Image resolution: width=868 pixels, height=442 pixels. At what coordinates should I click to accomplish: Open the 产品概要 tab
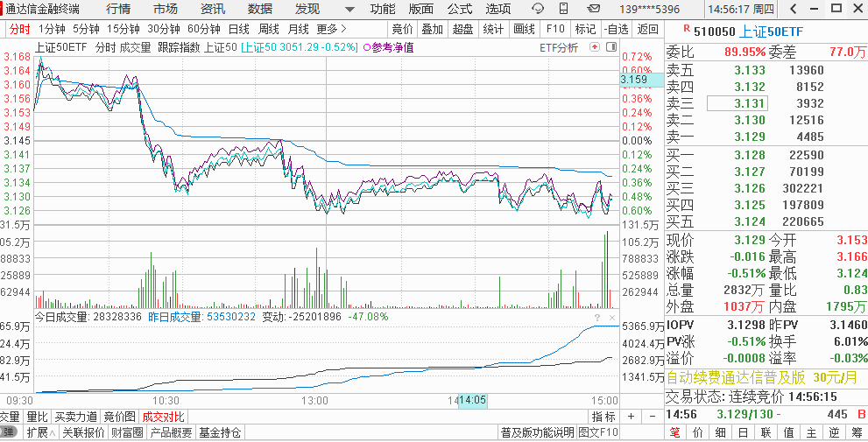171,432
